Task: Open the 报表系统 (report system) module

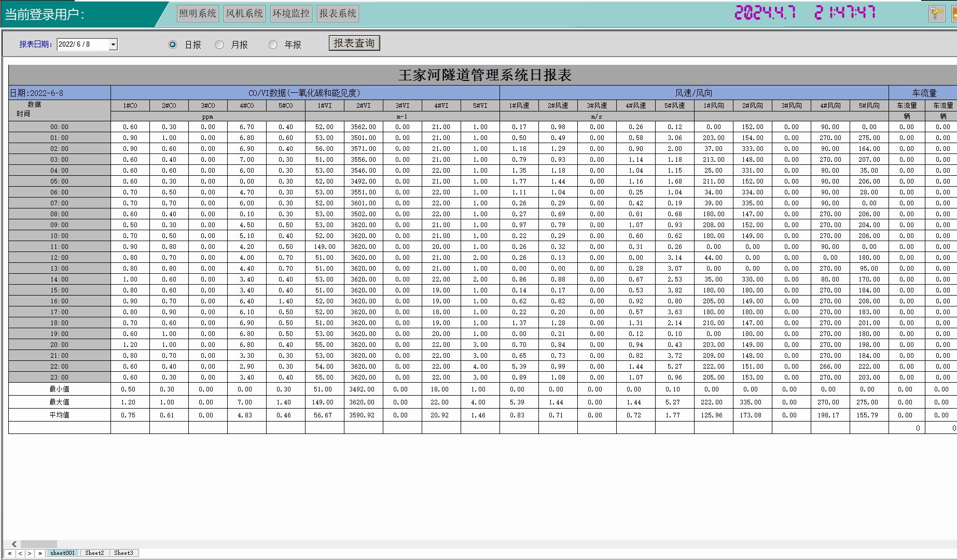Action: point(337,13)
